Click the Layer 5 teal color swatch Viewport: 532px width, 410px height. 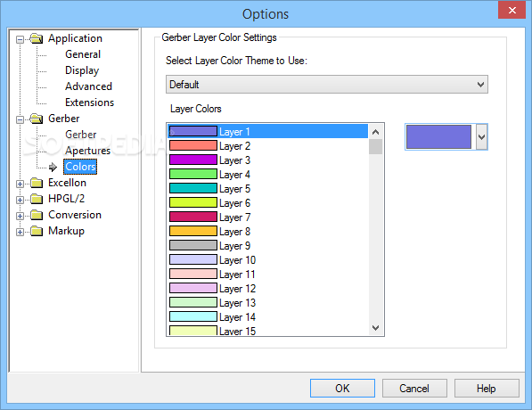193,188
